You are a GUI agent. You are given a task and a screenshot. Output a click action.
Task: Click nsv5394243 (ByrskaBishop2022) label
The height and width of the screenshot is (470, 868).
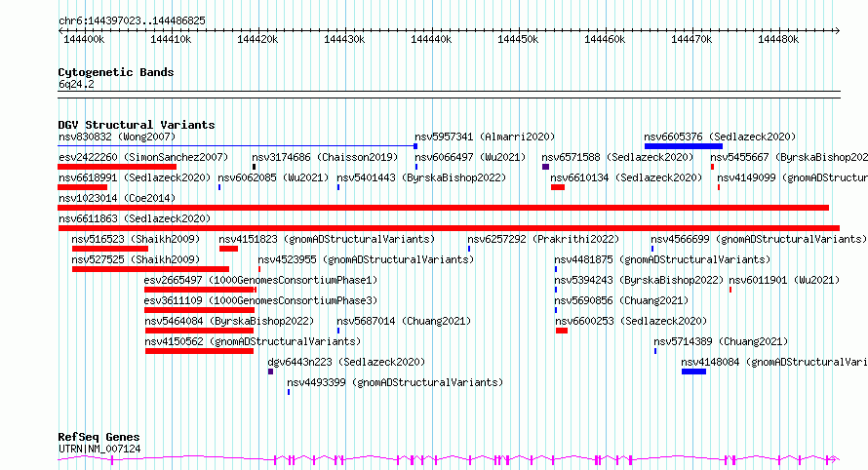coord(639,280)
